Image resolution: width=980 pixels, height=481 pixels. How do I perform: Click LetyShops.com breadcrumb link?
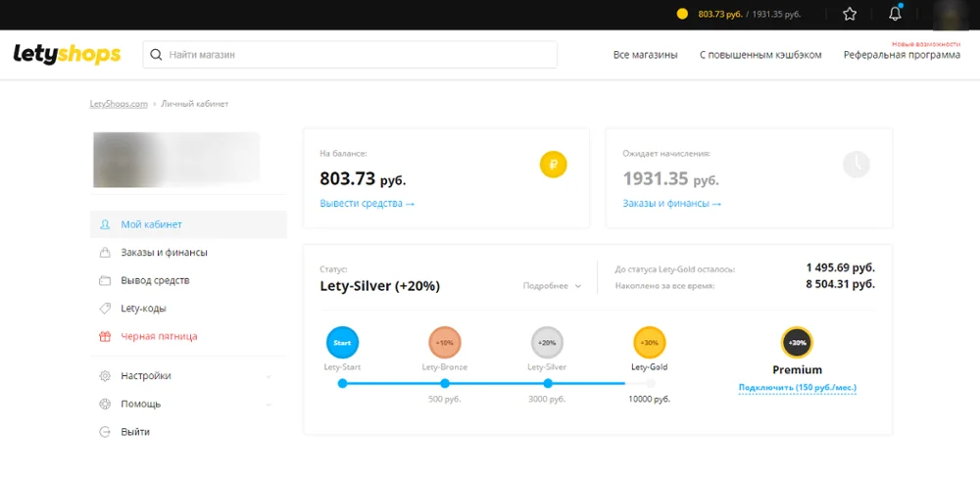(119, 104)
